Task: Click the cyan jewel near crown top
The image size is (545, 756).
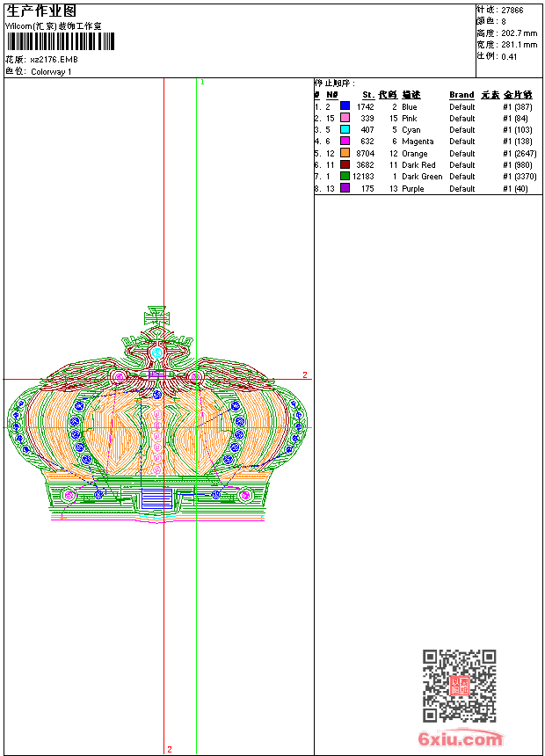Action: 156,353
